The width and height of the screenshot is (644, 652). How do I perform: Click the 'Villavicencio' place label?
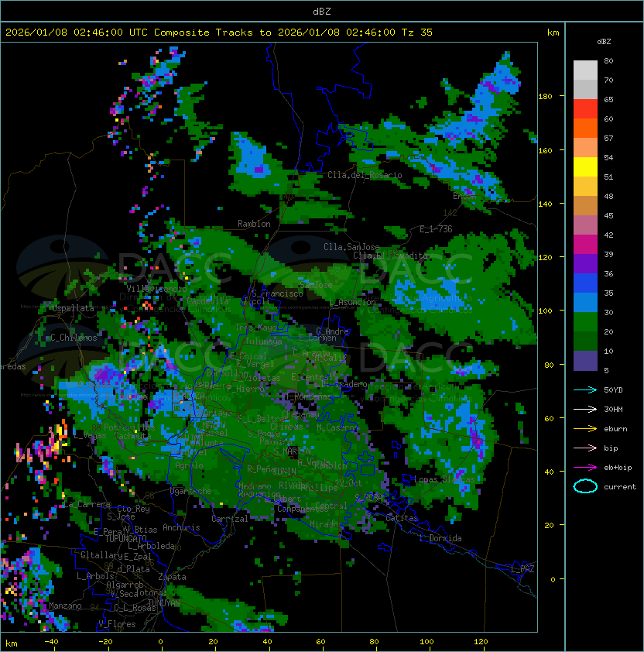click(x=156, y=289)
